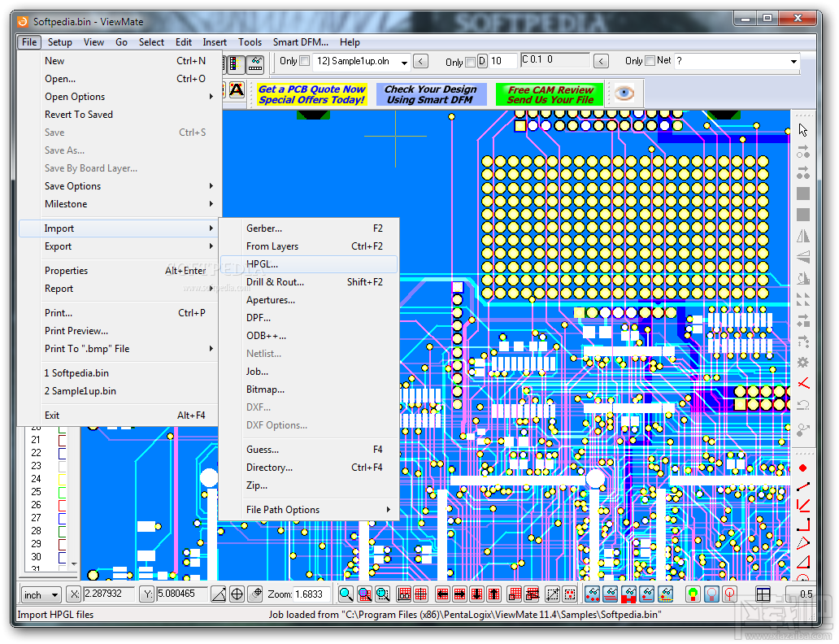Click the undo curved arrow icon

point(802,405)
